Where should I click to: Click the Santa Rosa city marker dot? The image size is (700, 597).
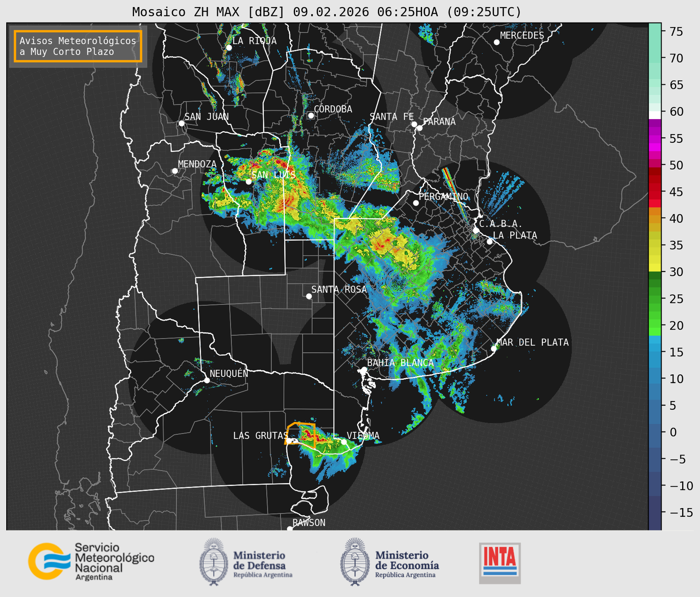tap(309, 296)
